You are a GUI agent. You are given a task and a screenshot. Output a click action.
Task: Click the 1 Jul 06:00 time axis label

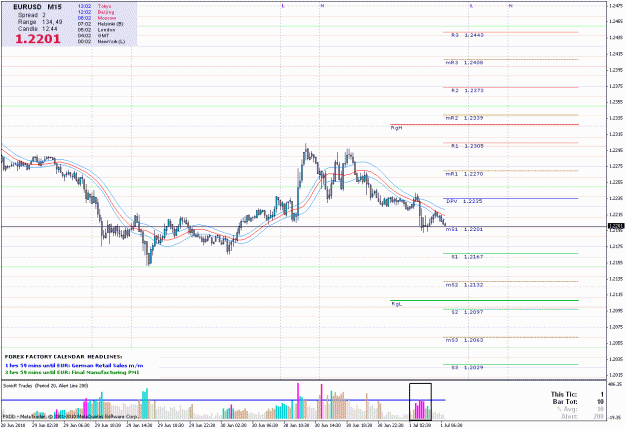pos(451,425)
